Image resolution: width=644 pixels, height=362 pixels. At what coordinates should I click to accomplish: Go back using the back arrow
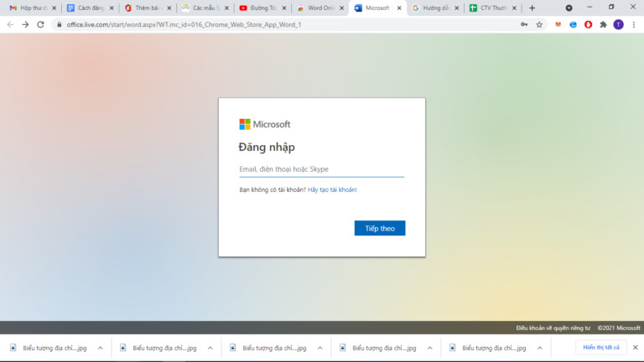(x=10, y=24)
